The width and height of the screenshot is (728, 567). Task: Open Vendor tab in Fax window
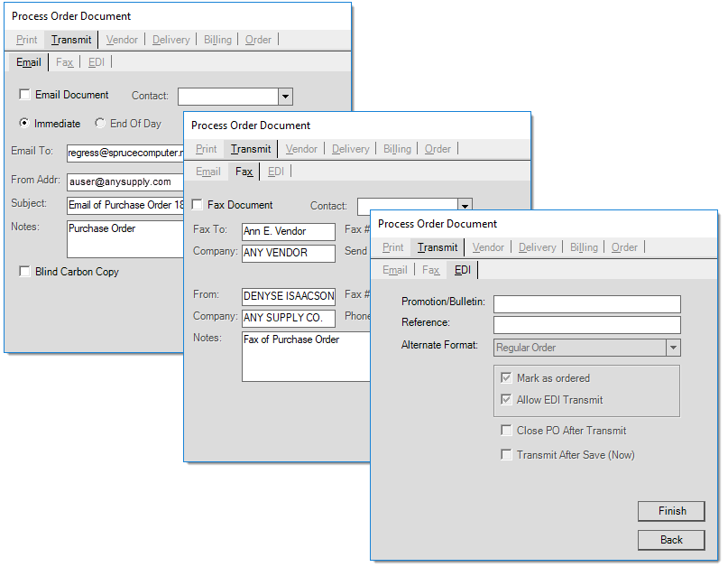(x=302, y=149)
